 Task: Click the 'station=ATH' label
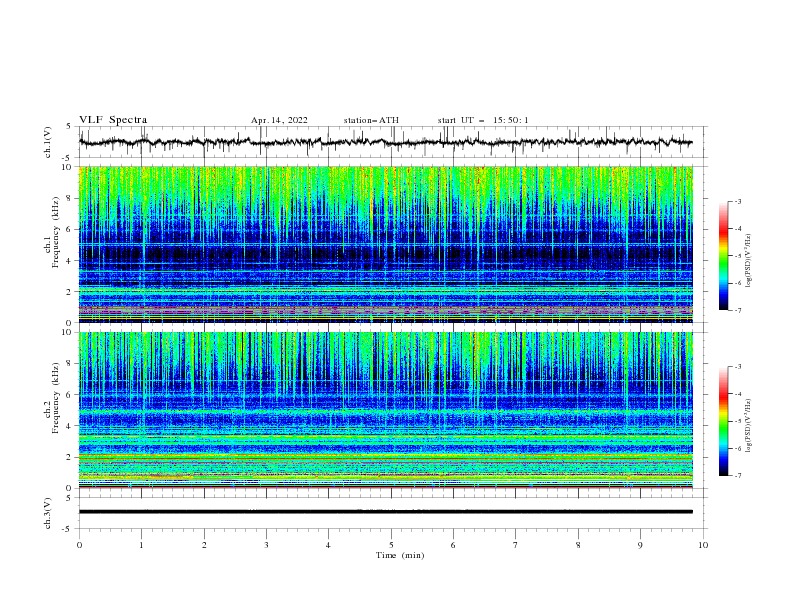(x=371, y=120)
